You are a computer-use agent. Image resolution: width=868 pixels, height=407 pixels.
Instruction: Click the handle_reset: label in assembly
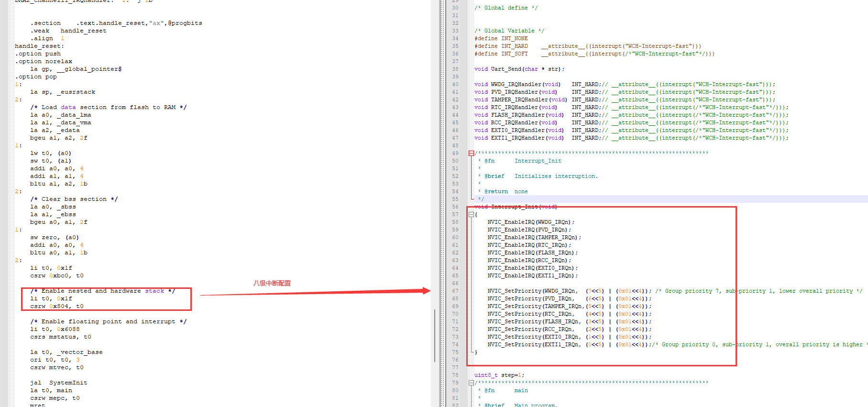(x=39, y=46)
